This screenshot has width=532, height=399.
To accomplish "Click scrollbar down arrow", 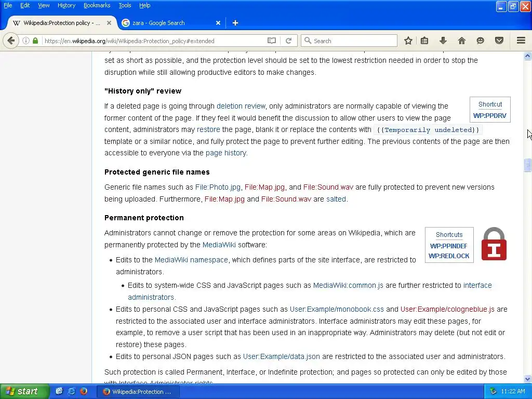I will click(528, 379).
